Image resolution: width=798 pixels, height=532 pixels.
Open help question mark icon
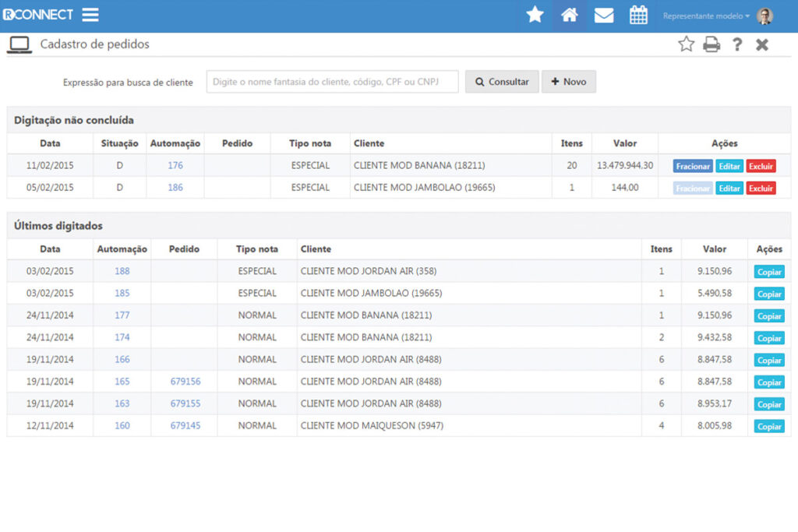(x=737, y=44)
